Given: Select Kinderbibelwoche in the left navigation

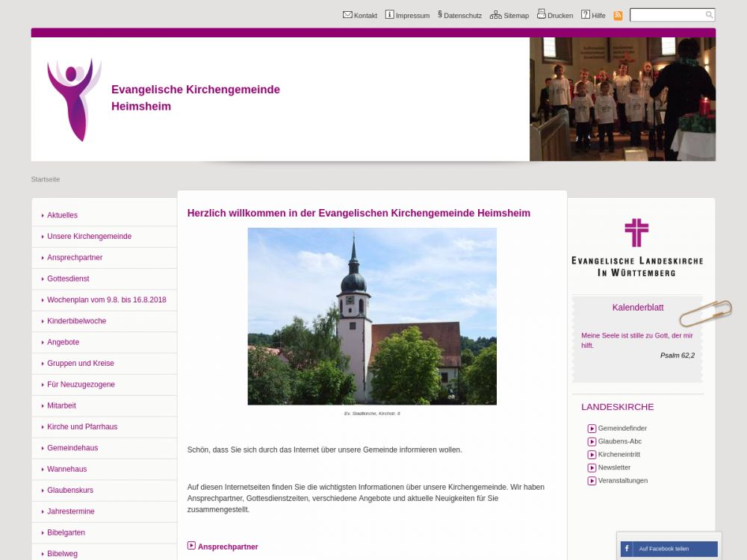Looking at the screenshot, I should tap(76, 321).
